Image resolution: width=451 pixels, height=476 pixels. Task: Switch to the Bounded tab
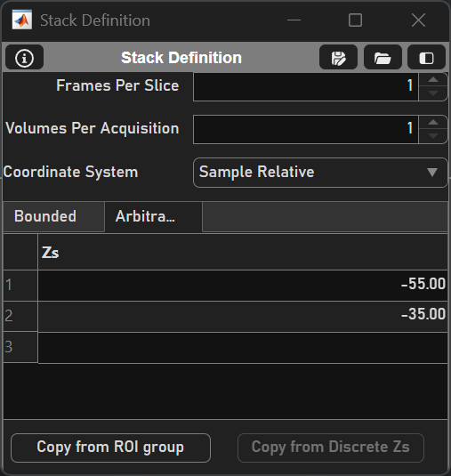(54, 216)
